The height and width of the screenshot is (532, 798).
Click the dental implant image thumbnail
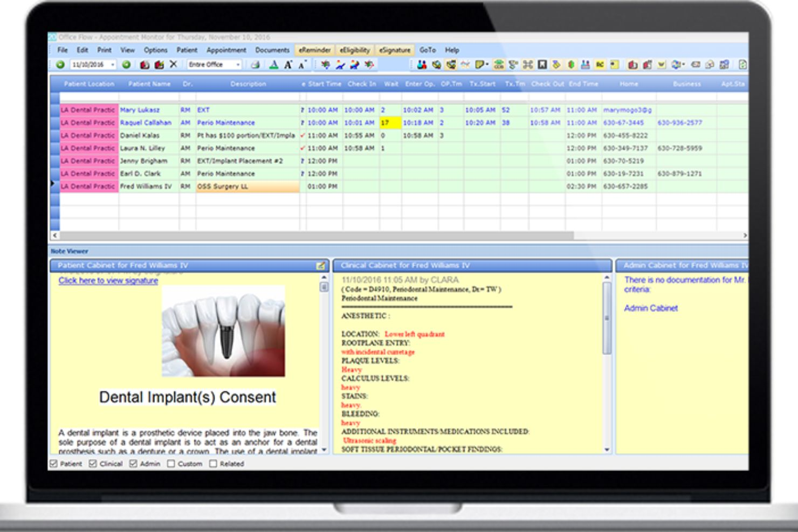[223, 331]
